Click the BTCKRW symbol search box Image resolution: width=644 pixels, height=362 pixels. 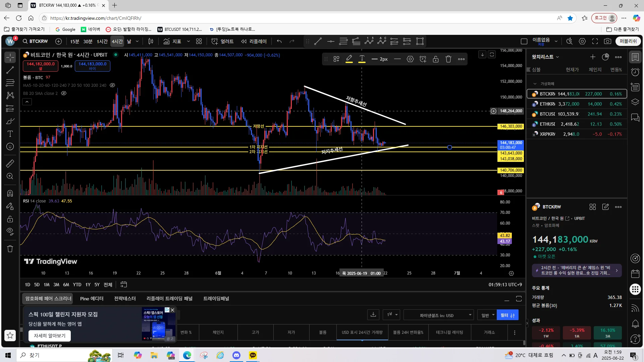(x=36, y=41)
